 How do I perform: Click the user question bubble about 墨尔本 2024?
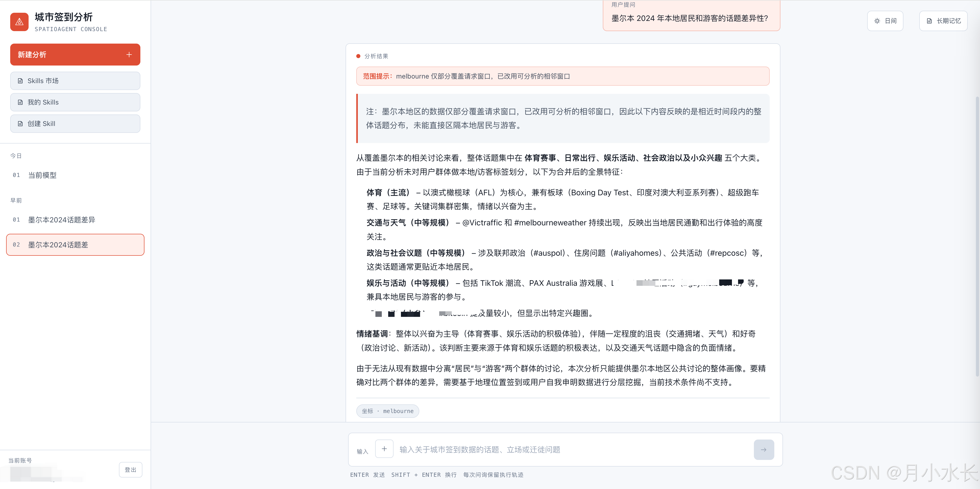(691, 15)
